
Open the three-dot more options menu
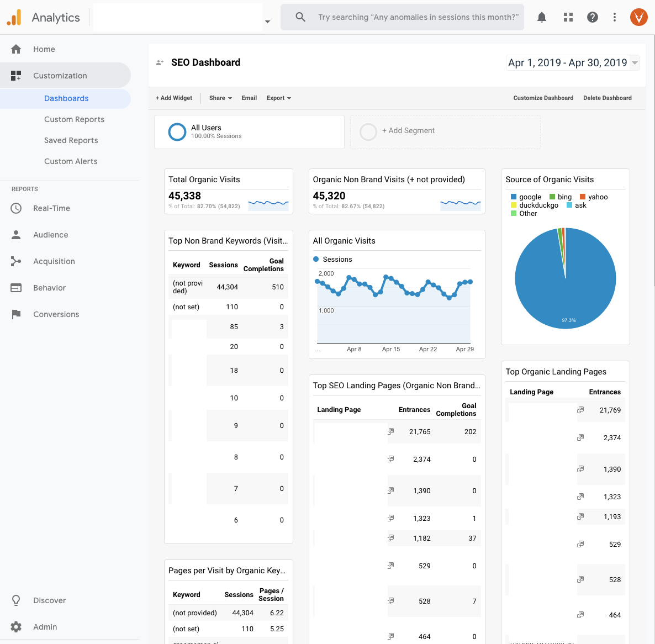(x=615, y=17)
